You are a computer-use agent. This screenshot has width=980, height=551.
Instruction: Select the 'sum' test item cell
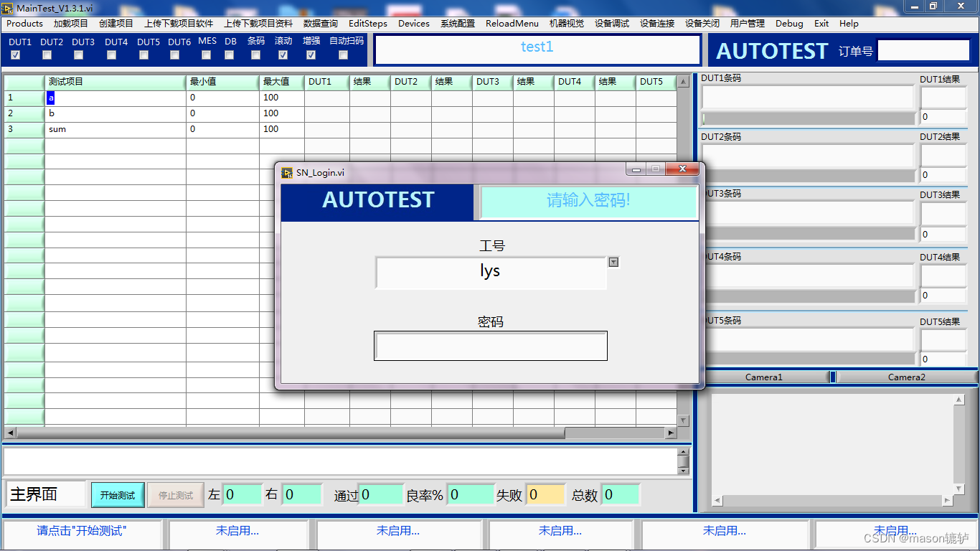point(116,130)
